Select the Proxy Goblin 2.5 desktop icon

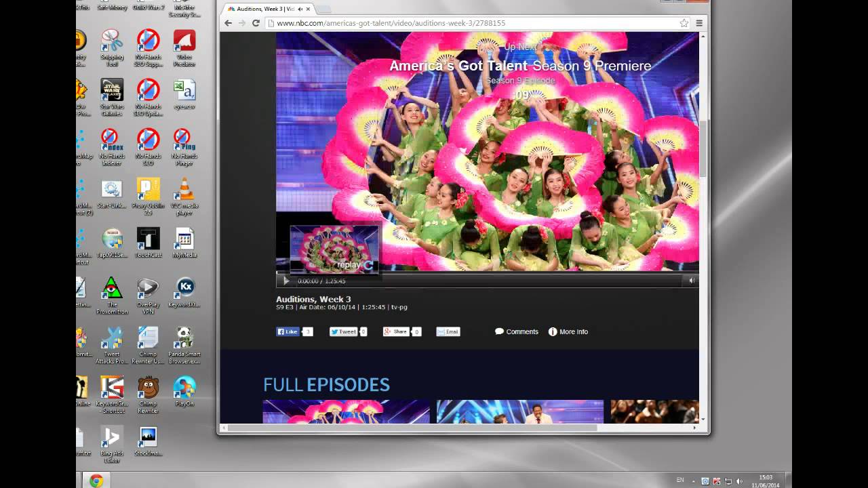point(148,197)
